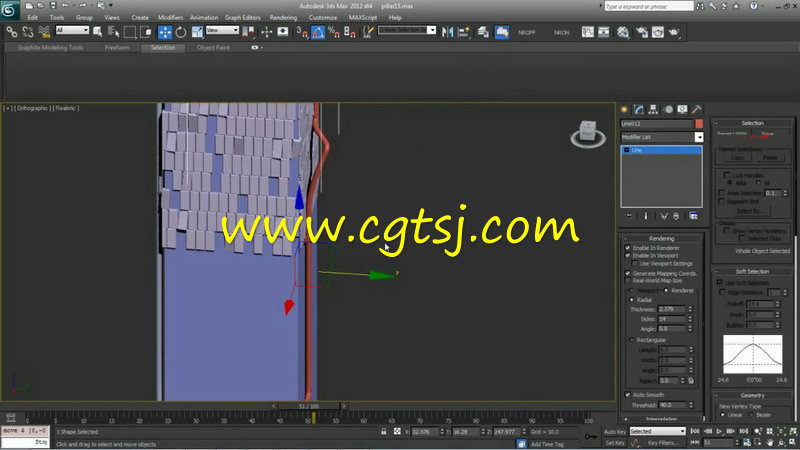This screenshot has width=800, height=450.
Task: Toggle Generate Mapping Coords checkbox
Action: click(628, 273)
